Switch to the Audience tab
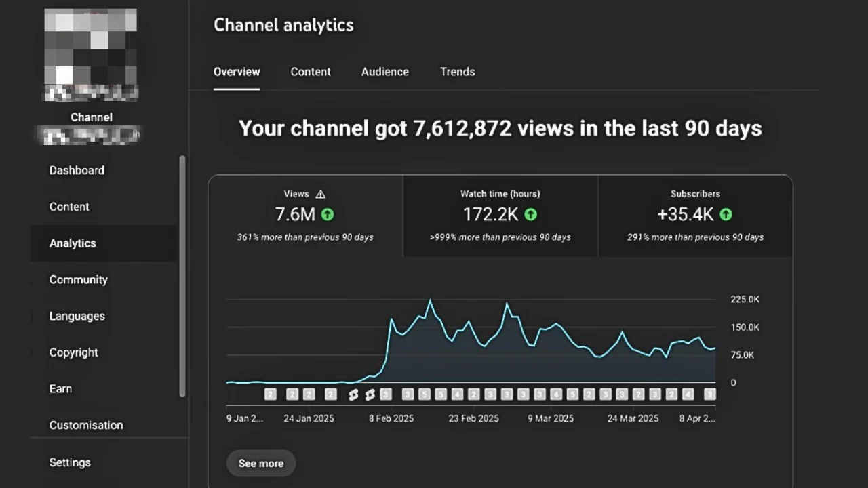The height and width of the screenshot is (488, 868). point(384,72)
